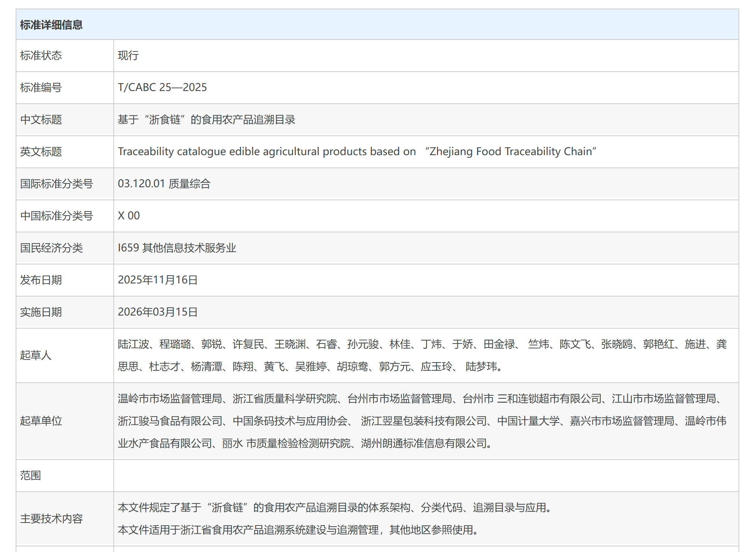
Task: Click the empty 范围 value cell
Action: 426,475
